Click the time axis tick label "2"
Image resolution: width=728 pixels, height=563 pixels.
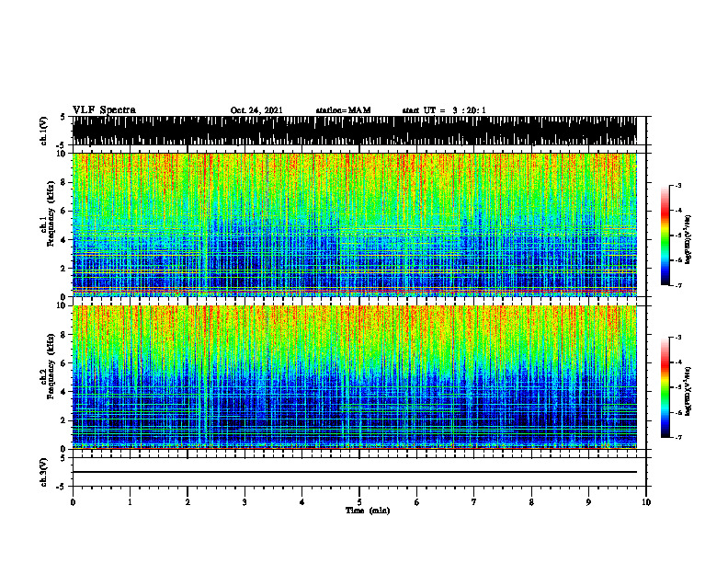(188, 502)
